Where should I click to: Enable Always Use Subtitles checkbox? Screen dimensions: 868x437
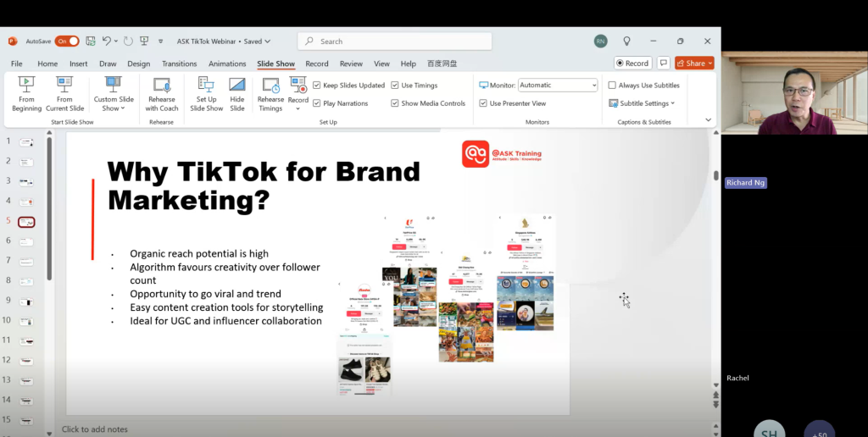(612, 86)
